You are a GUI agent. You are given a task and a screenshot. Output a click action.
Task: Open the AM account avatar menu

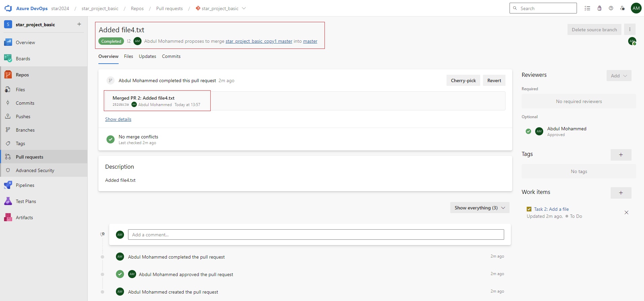tap(636, 8)
